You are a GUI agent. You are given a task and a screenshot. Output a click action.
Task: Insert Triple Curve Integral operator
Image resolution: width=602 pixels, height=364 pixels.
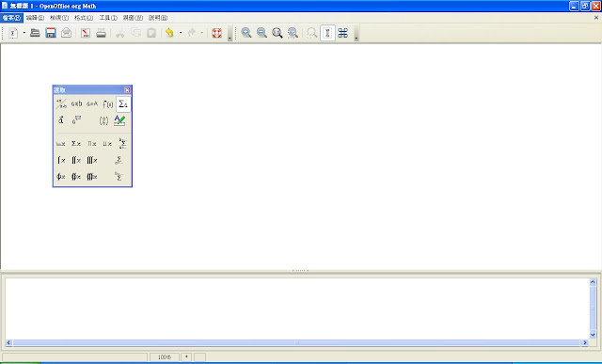[92, 177]
